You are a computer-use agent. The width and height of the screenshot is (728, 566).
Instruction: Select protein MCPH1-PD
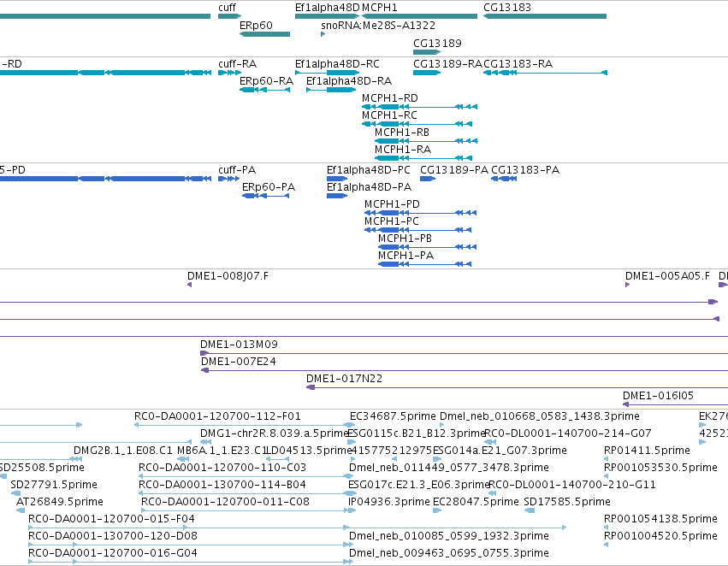[421, 213]
